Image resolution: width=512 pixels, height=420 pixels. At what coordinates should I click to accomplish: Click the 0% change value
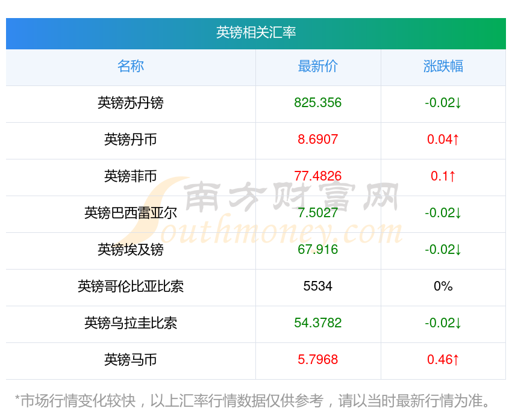[x=443, y=286]
